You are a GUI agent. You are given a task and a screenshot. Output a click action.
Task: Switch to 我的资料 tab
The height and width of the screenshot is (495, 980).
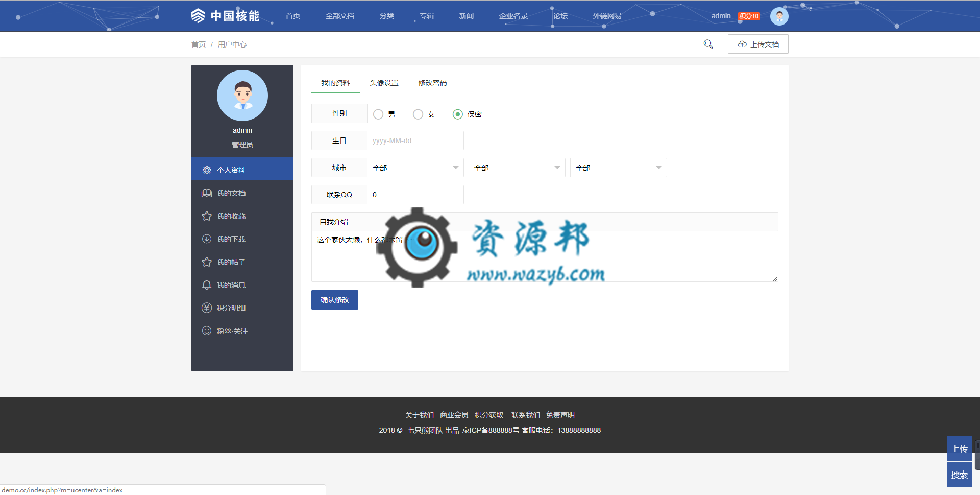pos(335,83)
